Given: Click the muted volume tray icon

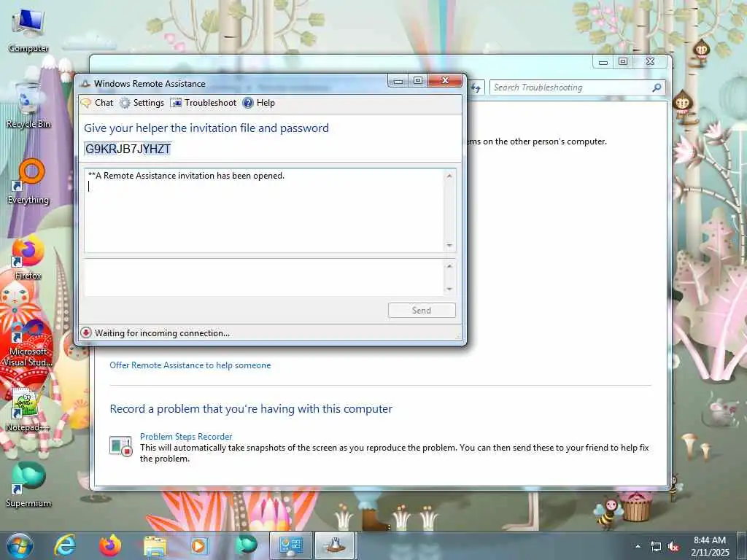Looking at the screenshot, I should 673,547.
